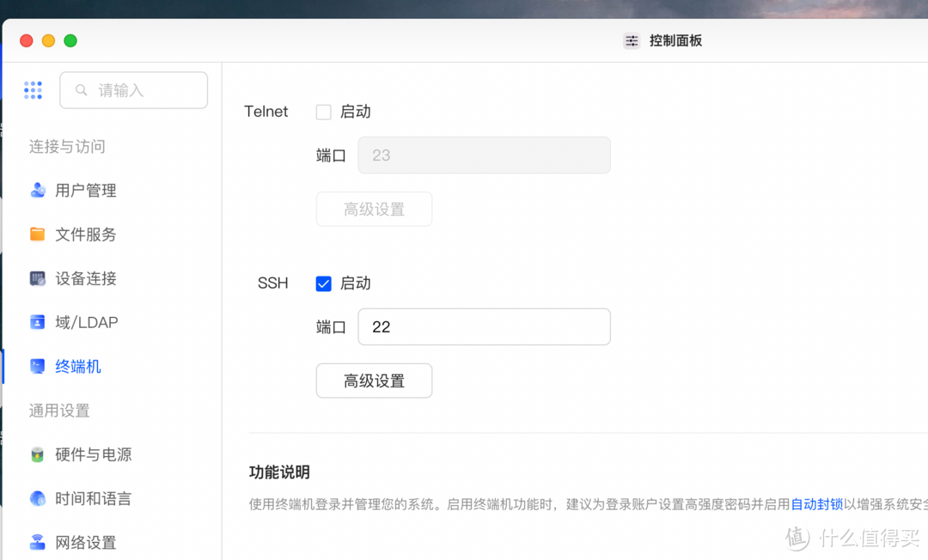Click the 硬件与电源 battery icon
This screenshot has height=560, width=928.
click(38, 454)
